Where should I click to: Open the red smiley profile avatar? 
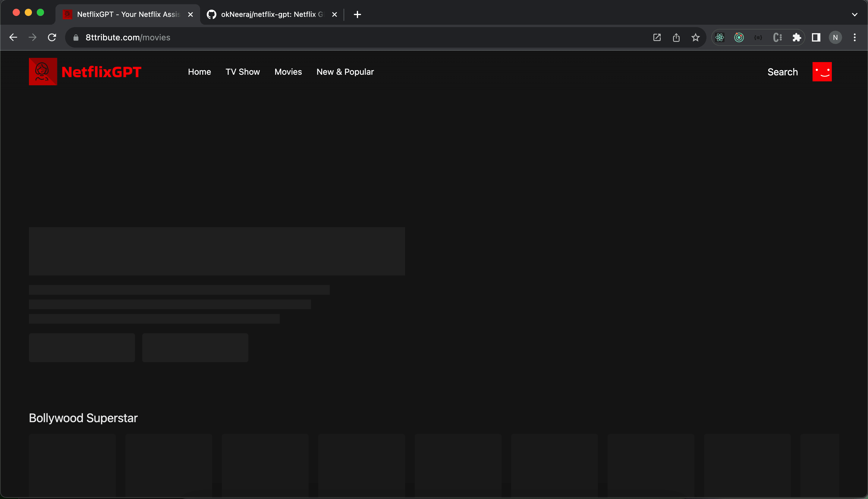pos(822,72)
